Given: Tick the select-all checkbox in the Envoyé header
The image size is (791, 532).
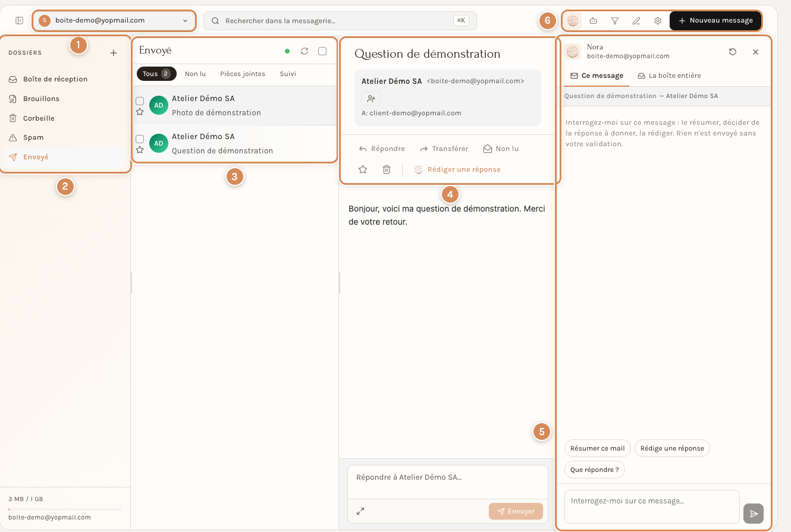Looking at the screenshot, I should point(322,51).
